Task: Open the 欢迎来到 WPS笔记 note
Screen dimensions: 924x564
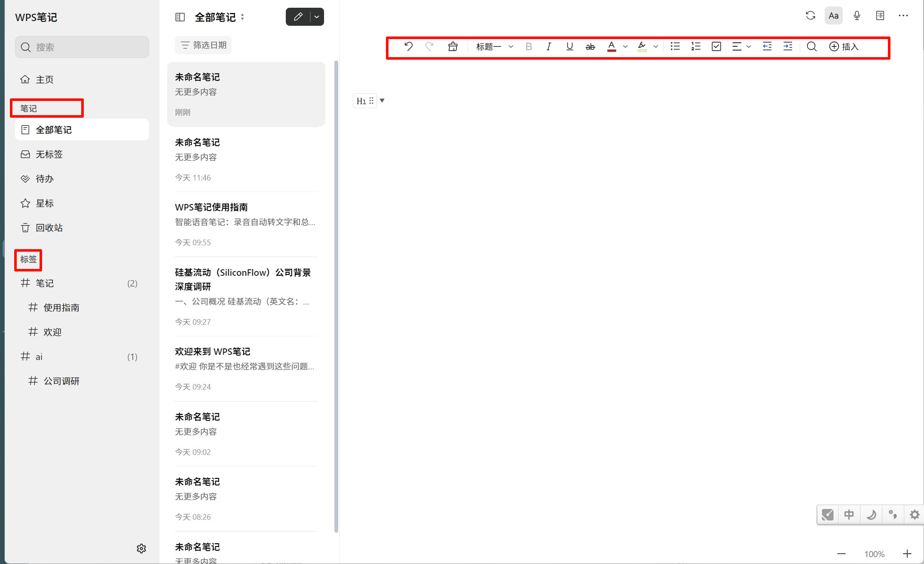Action: [x=246, y=369]
